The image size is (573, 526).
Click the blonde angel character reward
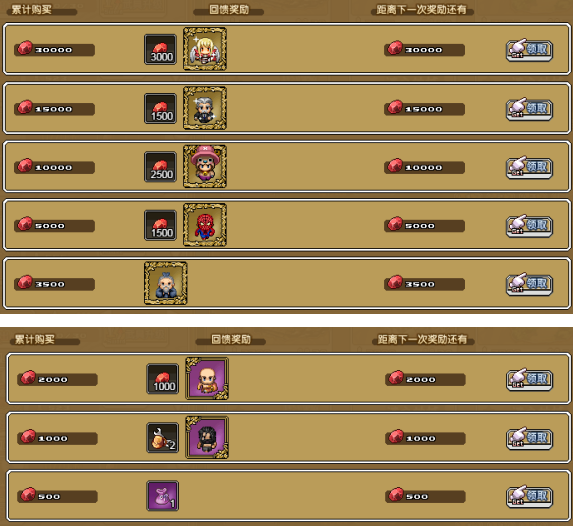point(205,49)
